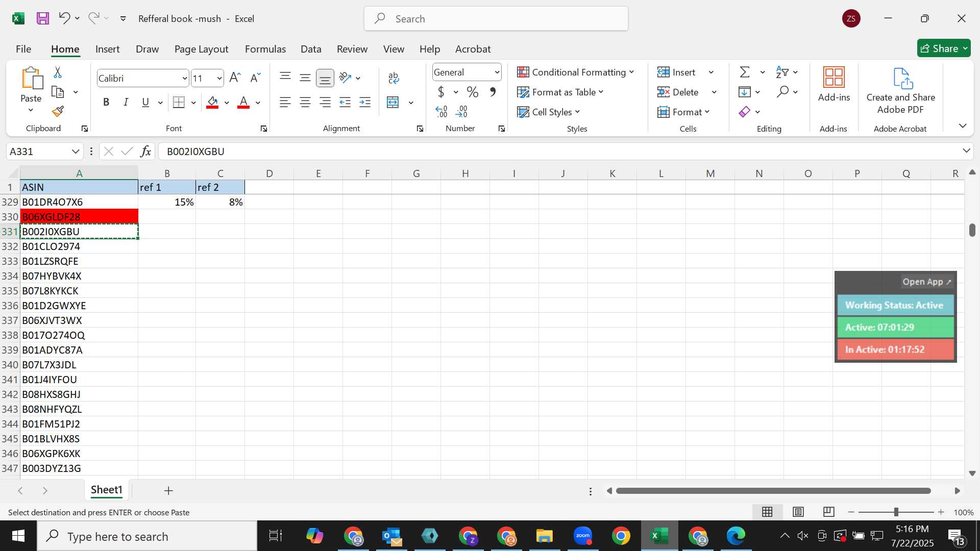Decrease decimal places shown
980x551 pixels.
click(x=461, y=111)
